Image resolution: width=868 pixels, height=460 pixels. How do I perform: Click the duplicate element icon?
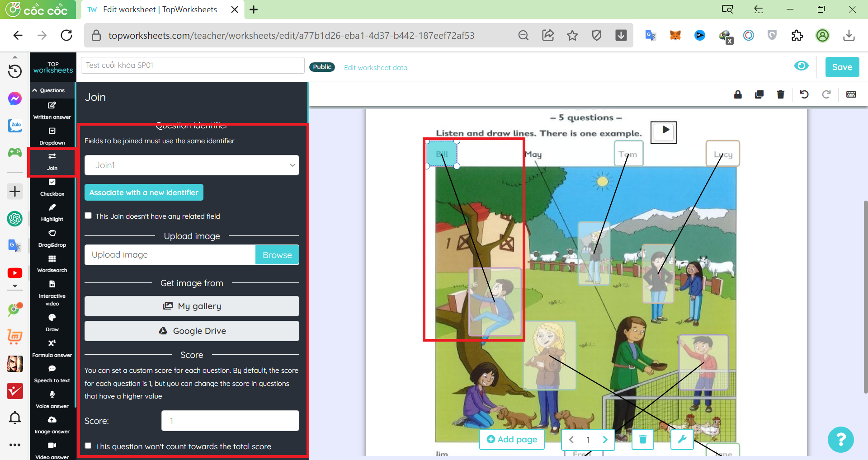point(759,94)
